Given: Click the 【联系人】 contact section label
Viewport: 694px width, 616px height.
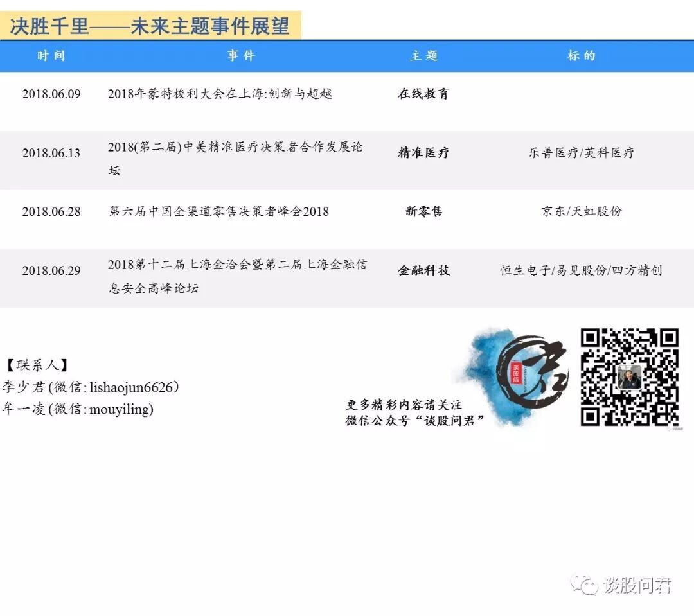Looking at the screenshot, I should (37, 364).
